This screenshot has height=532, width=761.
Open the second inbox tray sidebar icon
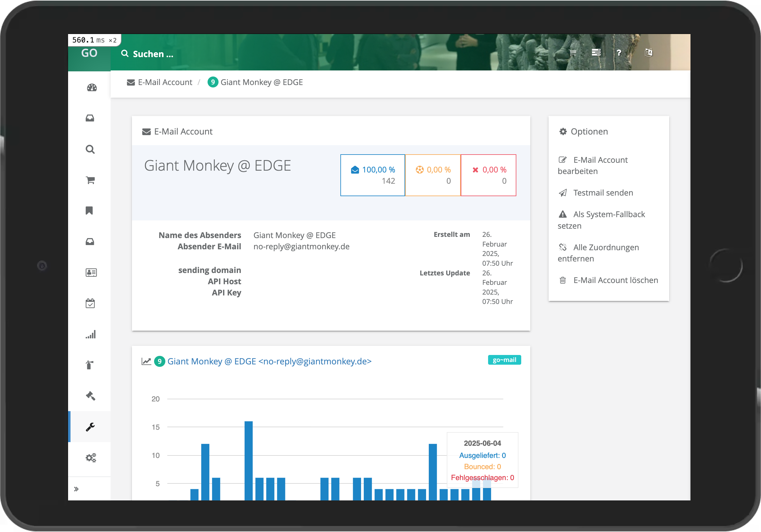pos(90,242)
